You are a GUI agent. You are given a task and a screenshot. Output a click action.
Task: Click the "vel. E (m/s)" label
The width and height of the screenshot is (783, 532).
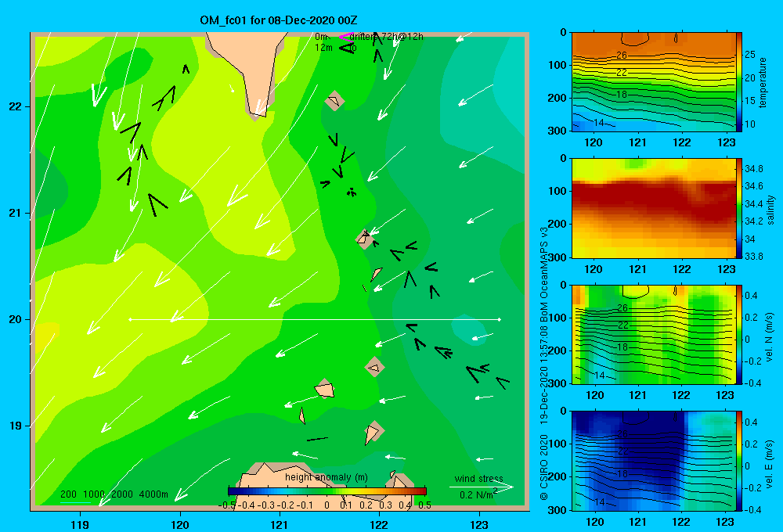770,463
